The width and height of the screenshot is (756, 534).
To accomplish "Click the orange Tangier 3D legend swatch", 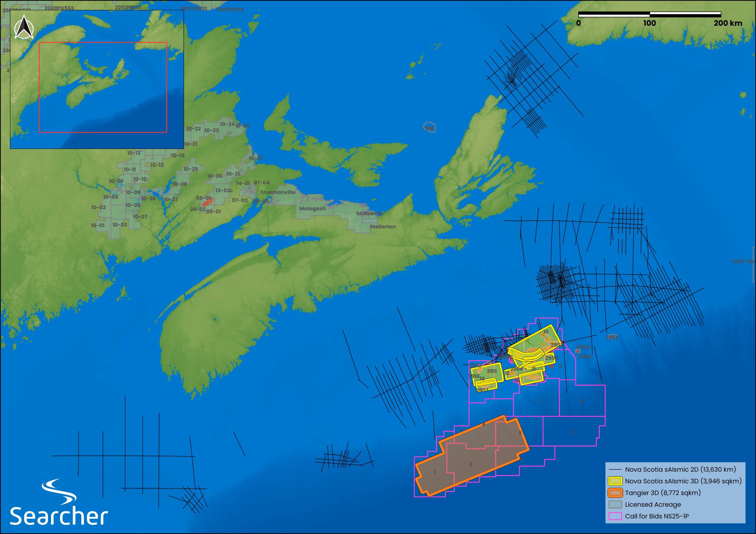I will (615, 493).
